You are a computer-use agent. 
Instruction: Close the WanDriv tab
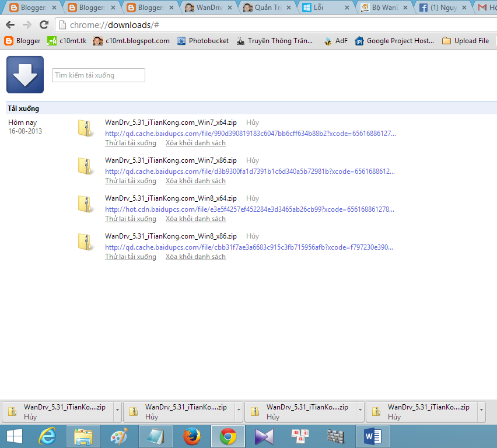(230, 8)
